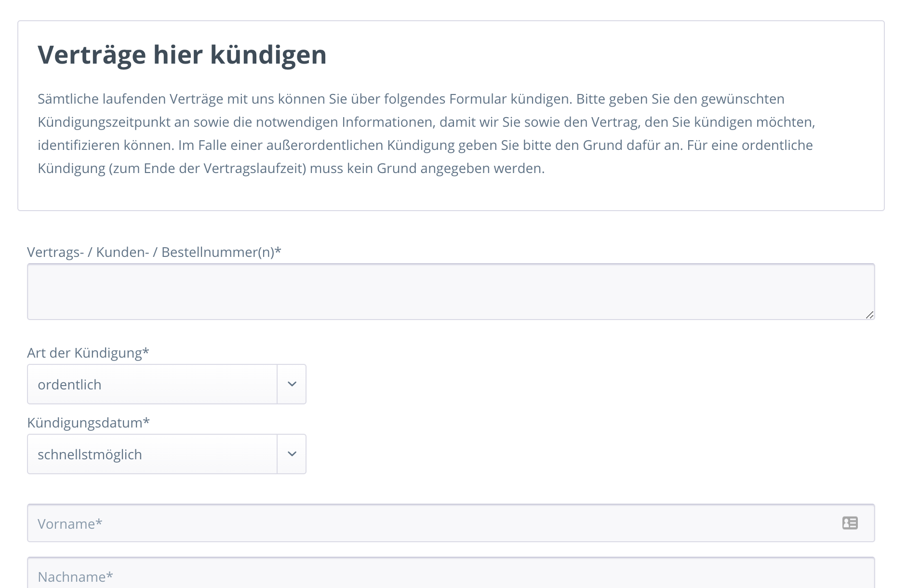
Task: Click into the Nachname input field
Action: (x=451, y=574)
